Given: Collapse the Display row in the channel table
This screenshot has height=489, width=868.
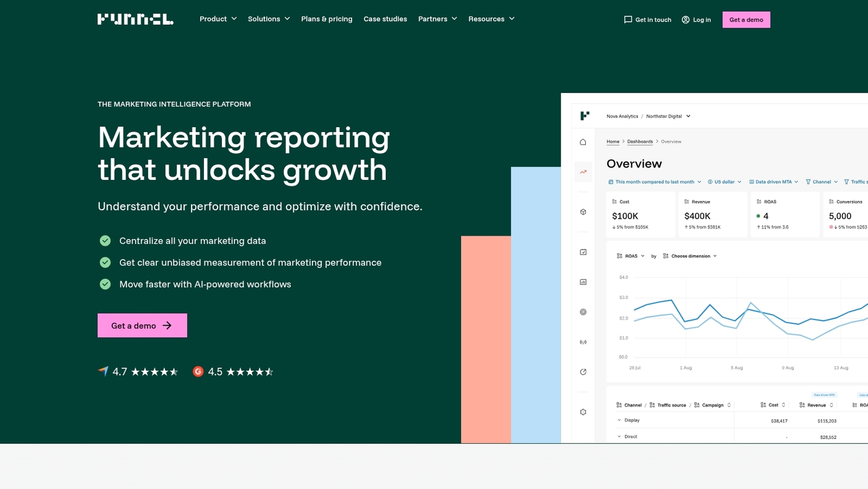Looking at the screenshot, I should coord(619,419).
